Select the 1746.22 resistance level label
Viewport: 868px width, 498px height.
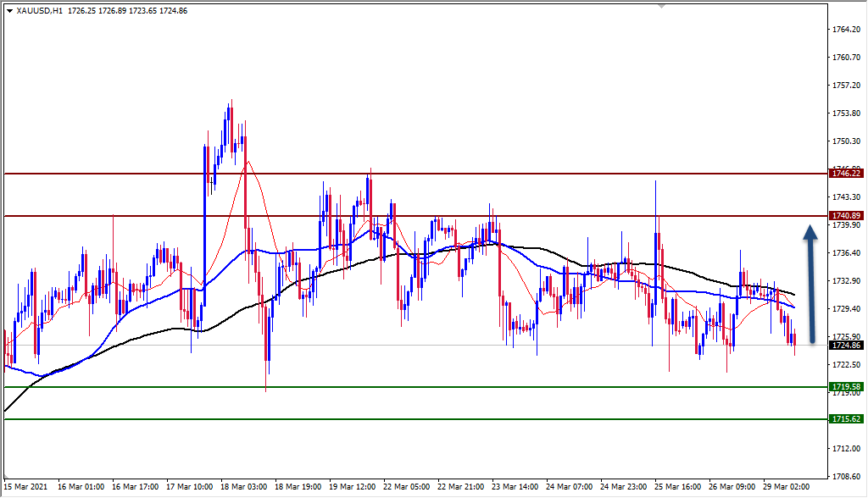(847, 174)
